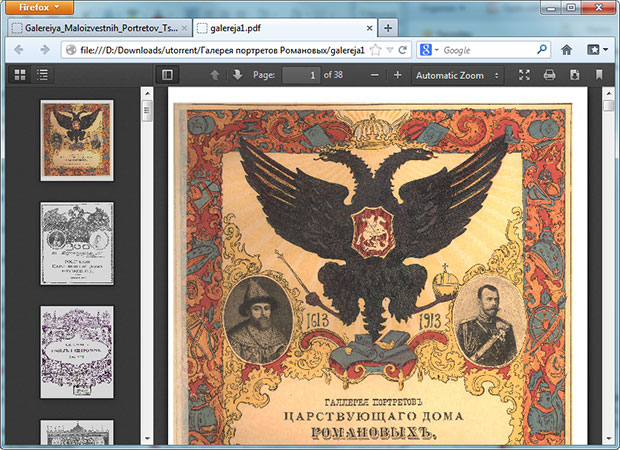Screen dimensions: 620x450
Task: Go forward using the forward arrow
Action: pyautogui.click(x=45, y=50)
